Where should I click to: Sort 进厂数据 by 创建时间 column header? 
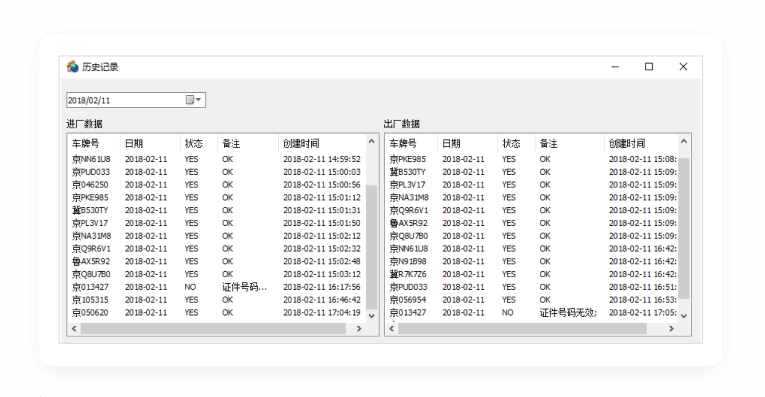point(322,143)
